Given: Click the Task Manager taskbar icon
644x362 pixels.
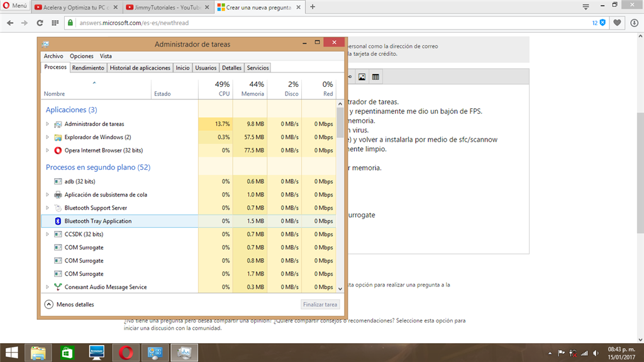Looking at the screenshot, I should coord(184,353).
